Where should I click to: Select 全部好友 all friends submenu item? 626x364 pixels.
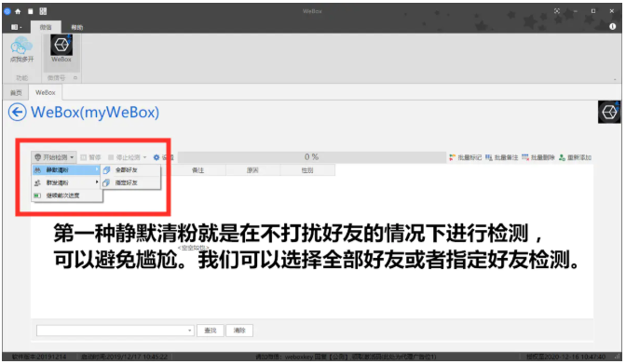(x=130, y=170)
